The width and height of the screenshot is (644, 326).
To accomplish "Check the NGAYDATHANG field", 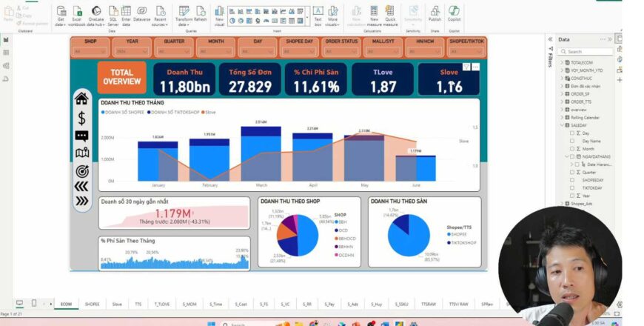I will 572,156.
